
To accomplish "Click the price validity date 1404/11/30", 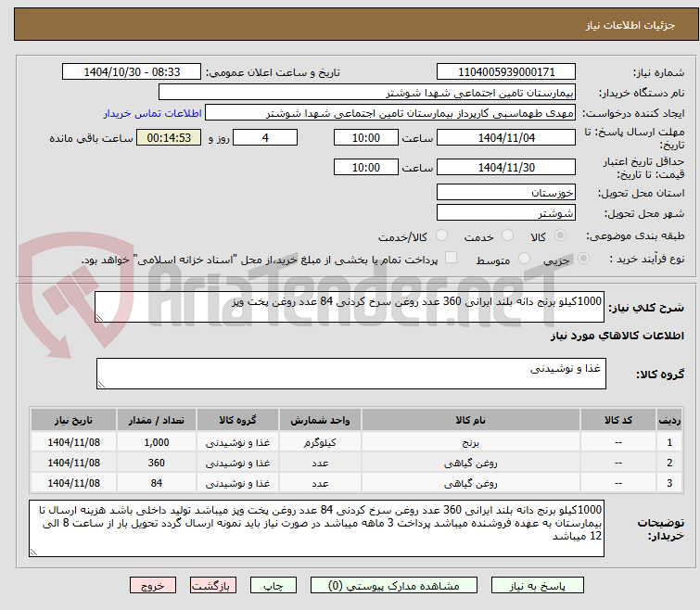I will [506, 168].
